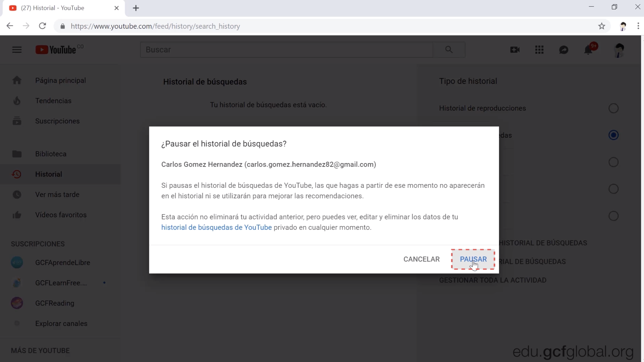Open the hamburger guide menu icon
This screenshot has height=362, width=644.
click(17, 50)
